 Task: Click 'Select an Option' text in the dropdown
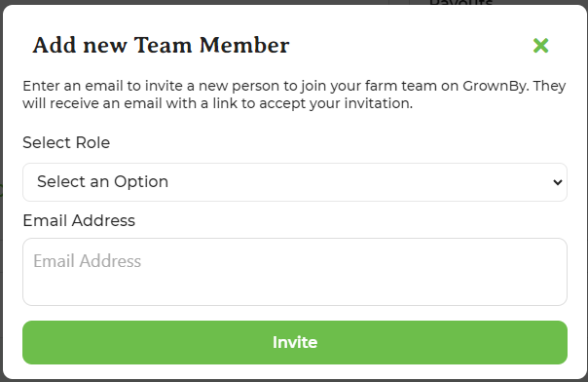pyautogui.click(x=103, y=182)
